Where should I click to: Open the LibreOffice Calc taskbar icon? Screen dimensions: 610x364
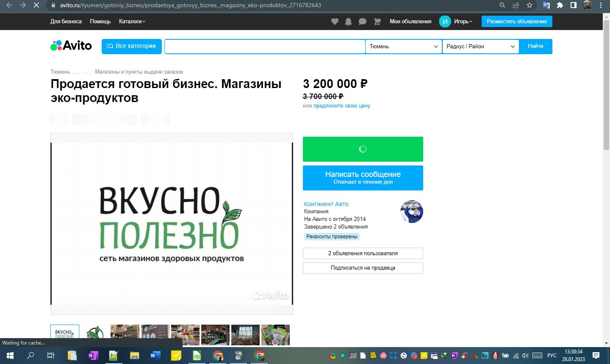pyautogui.click(x=197, y=356)
